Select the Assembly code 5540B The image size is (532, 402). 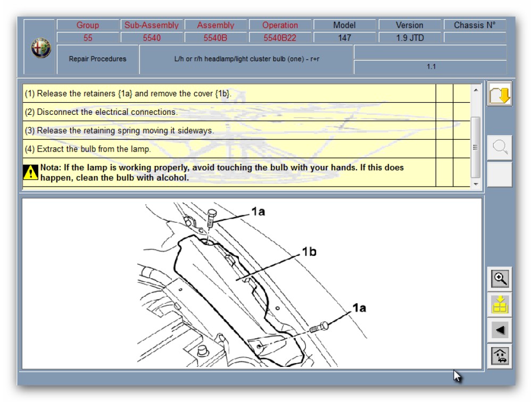tap(215, 38)
